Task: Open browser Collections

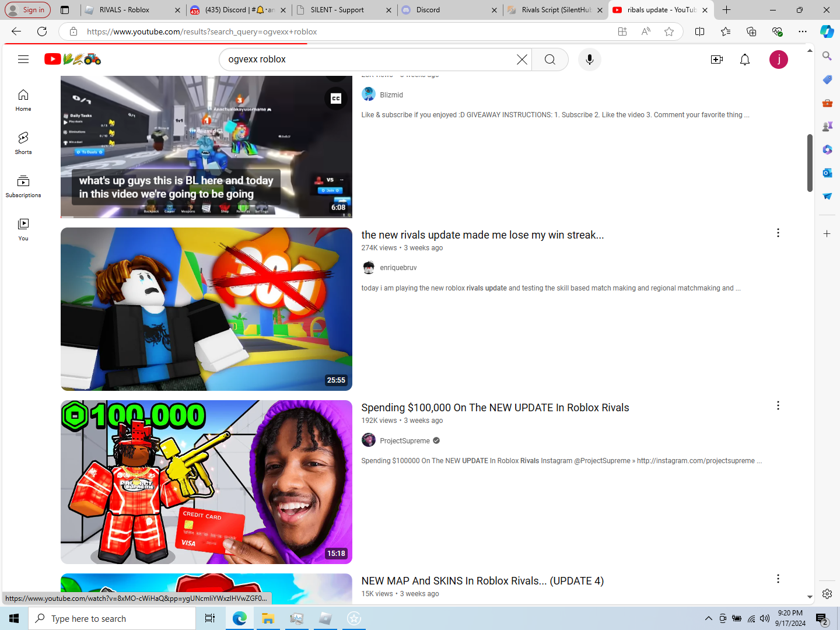Action: pyautogui.click(x=751, y=32)
